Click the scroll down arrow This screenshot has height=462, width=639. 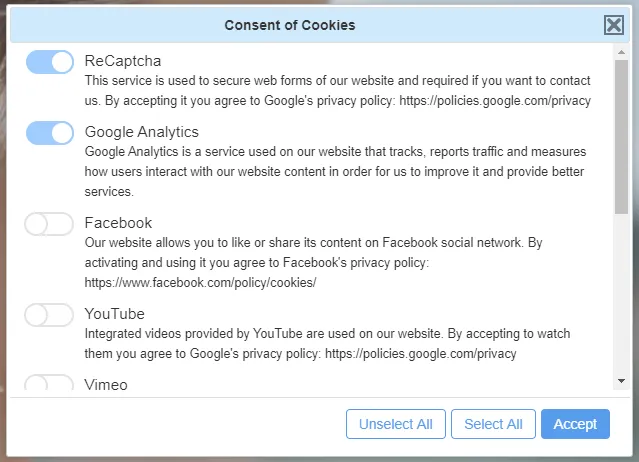pyautogui.click(x=621, y=381)
